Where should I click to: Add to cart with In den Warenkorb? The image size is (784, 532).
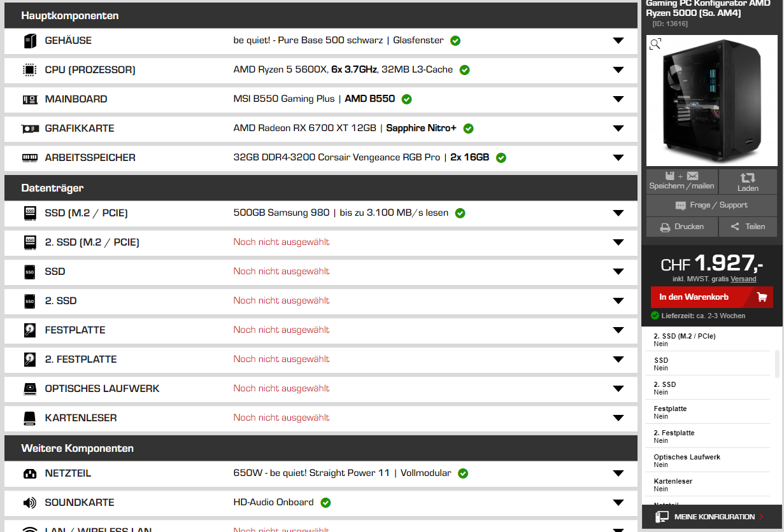point(711,297)
